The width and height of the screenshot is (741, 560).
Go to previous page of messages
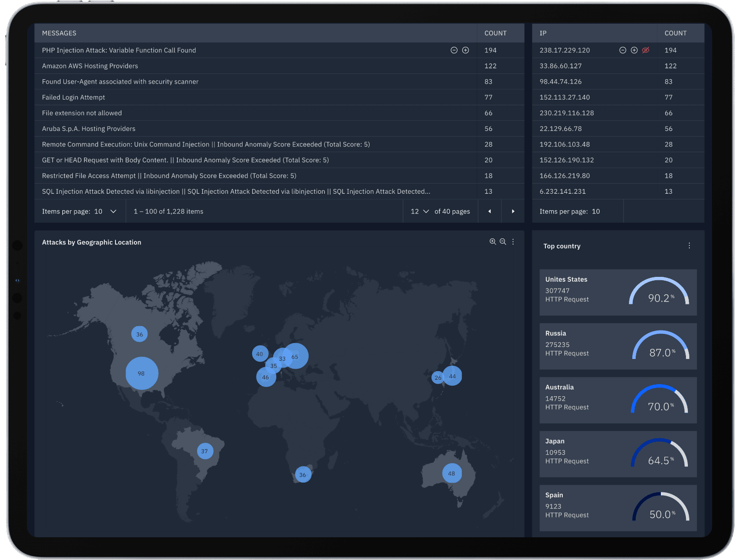tap(489, 211)
